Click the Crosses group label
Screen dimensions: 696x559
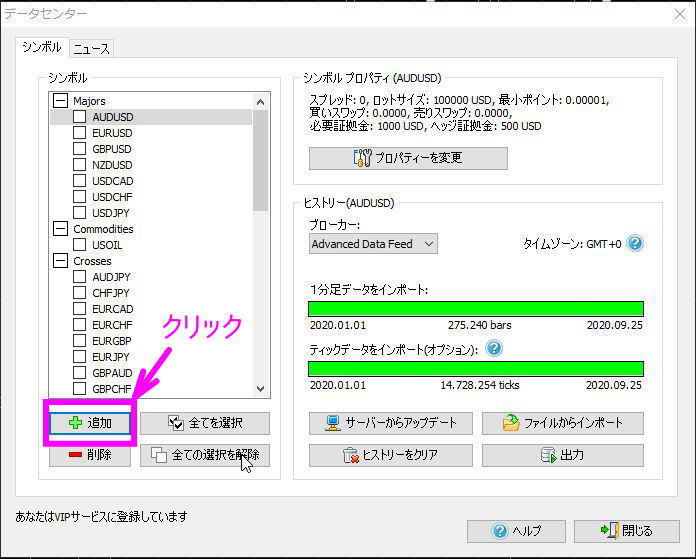pyautogui.click(x=92, y=261)
